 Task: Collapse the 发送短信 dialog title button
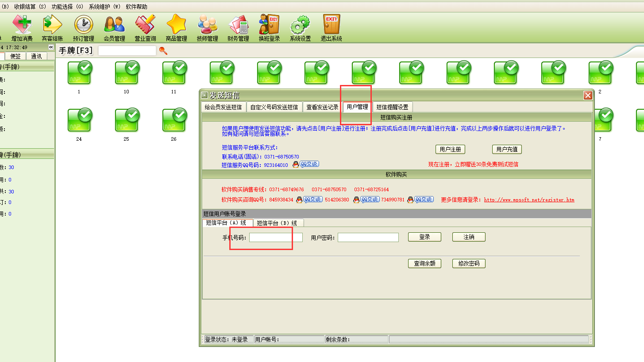pyautogui.click(x=204, y=95)
